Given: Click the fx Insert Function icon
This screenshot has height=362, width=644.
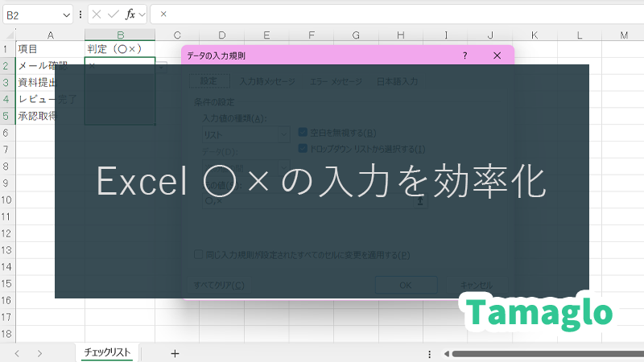Looking at the screenshot, I should click(x=130, y=14).
